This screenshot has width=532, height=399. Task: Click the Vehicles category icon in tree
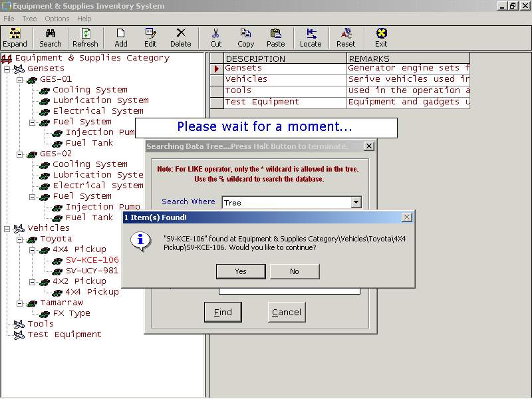19,228
